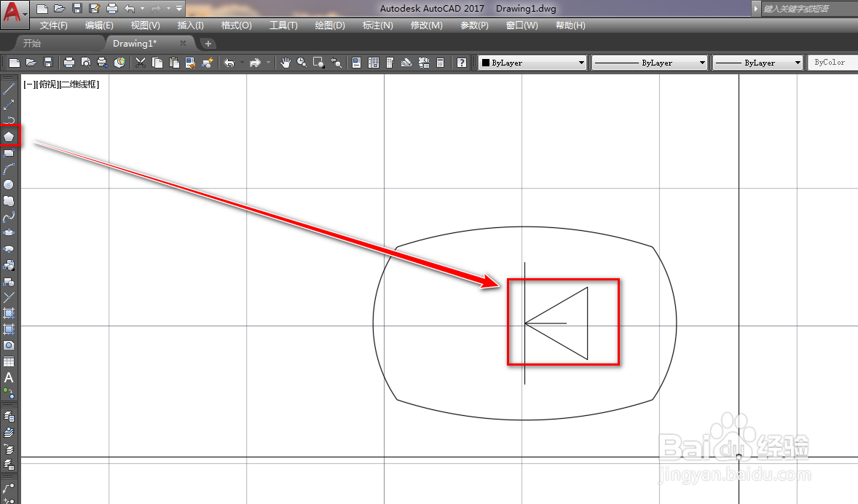Select the Multiline Text tool
Viewport: 858px width, 504px height.
pyautogui.click(x=9, y=377)
